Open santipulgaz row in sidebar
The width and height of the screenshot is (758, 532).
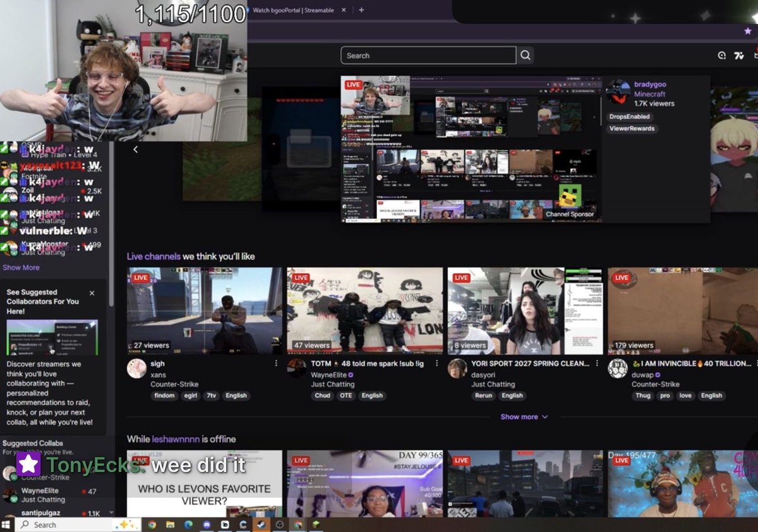point(53,514)
